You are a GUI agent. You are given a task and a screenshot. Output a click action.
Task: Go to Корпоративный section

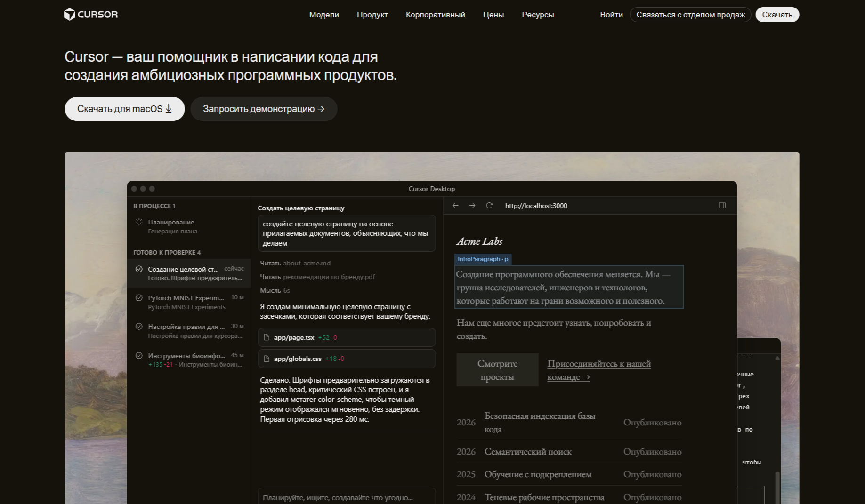pyautogui.click(x=435, y=15)
